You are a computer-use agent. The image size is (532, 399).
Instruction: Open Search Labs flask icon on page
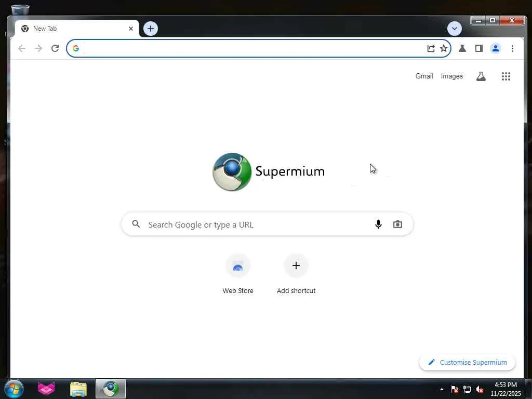(x=481, y=76)
